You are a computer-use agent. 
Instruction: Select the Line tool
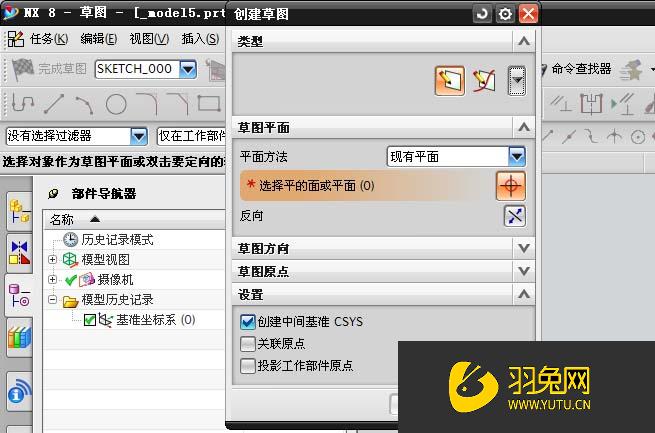54,104
